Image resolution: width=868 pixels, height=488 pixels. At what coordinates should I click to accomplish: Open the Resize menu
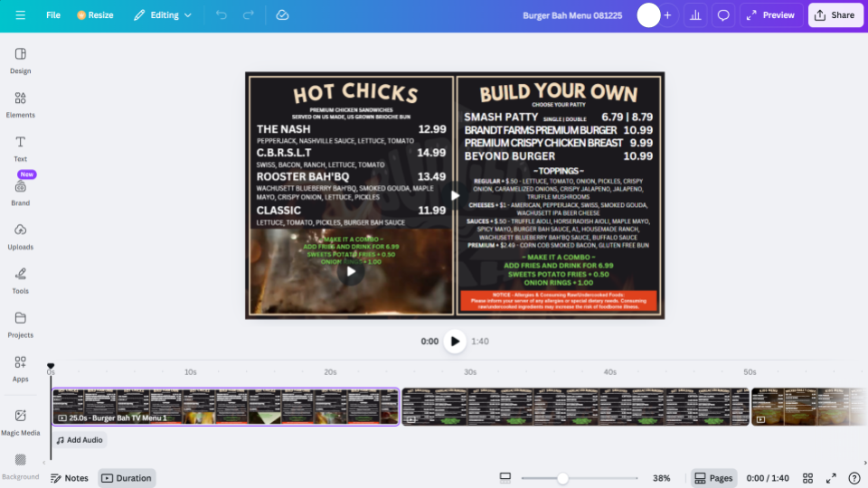tap(95, 15)
